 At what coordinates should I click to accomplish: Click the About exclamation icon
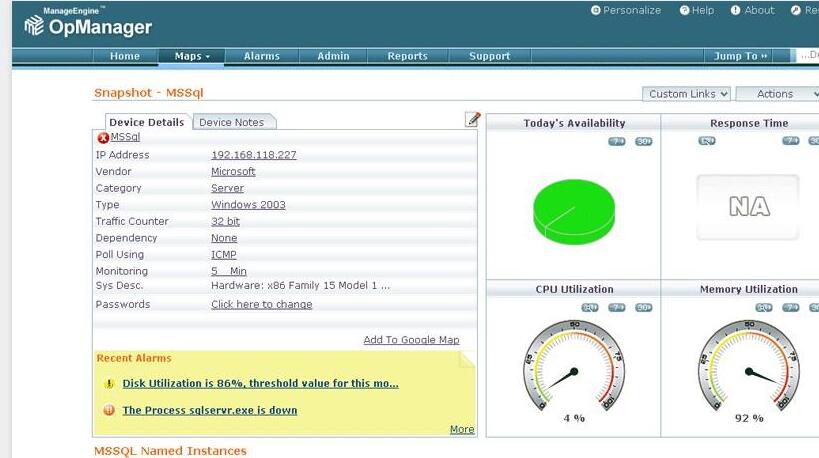click(735, 10)
